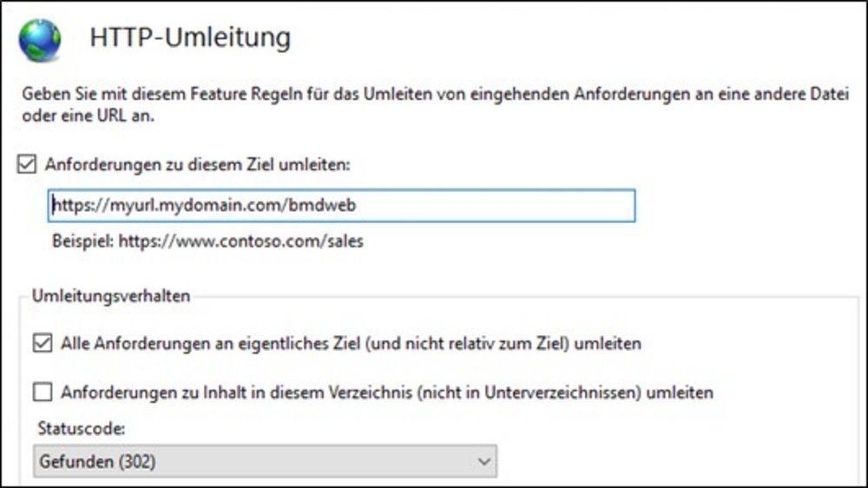Click the "Umleitungsverhalten" group label
This screenshot has width=868, height=488.
pyautogui.click(x=111, y=296)
